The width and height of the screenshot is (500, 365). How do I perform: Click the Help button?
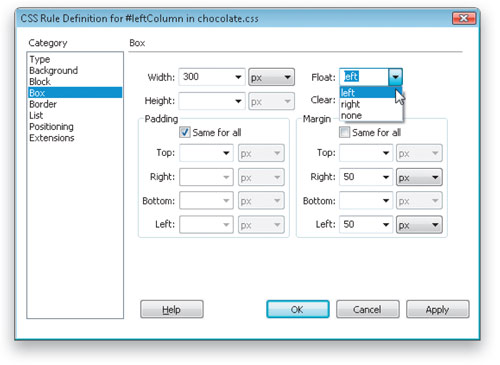(172, 309)
